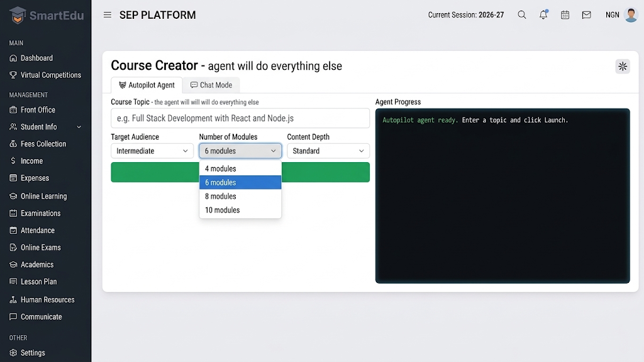Image resolution: width=644 pixels, height=362 pixels.
Task: Open the Target Audience dropdown
Action: tap(152, 151)
